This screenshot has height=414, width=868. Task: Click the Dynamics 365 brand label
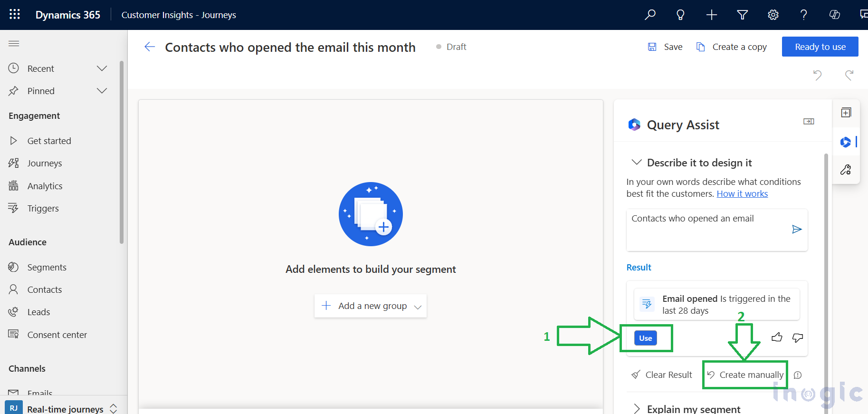tap(68, 15)
